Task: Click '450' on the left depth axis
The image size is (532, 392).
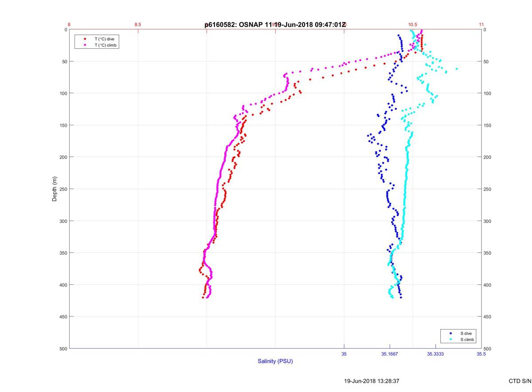Action: (x=63, y=317)
